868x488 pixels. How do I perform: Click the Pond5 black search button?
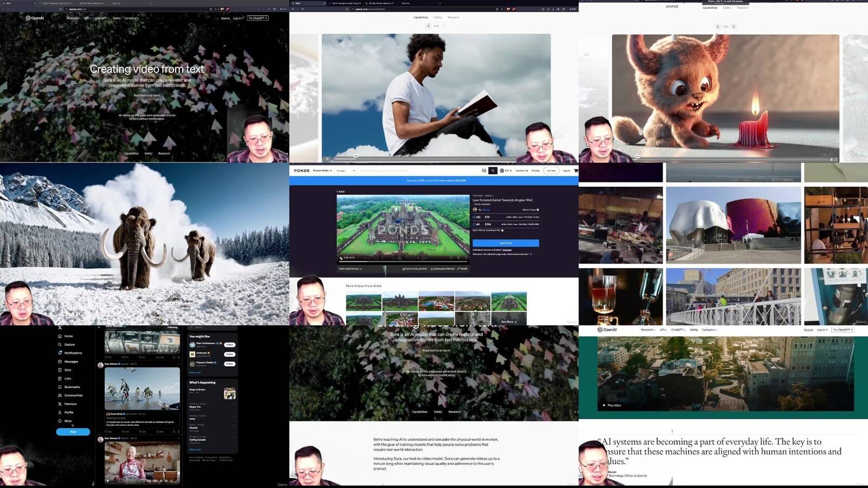[493, 170]
